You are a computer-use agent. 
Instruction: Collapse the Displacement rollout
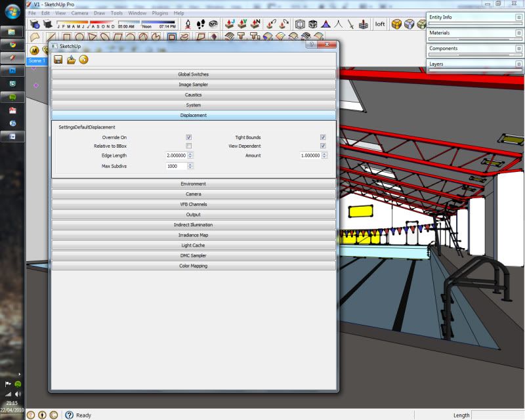click(194, 115)
